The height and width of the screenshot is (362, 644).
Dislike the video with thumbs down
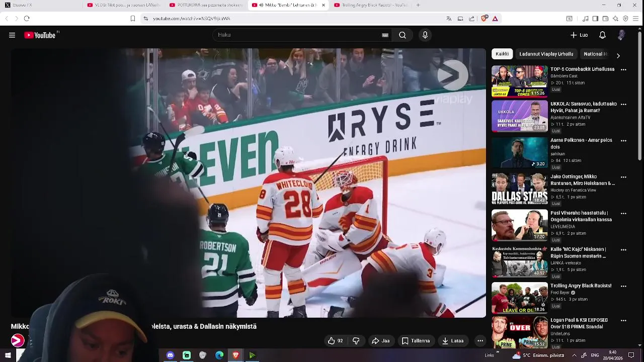coord(356,341)
